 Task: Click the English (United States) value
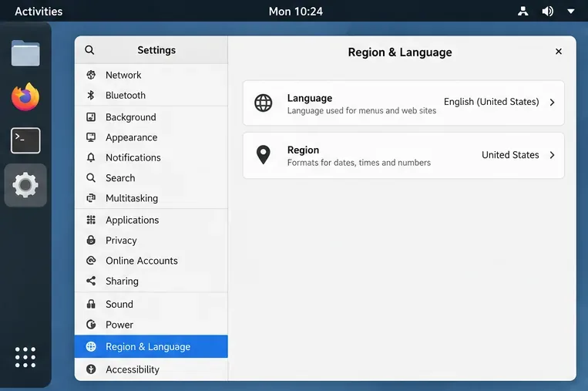pos(491,102)
